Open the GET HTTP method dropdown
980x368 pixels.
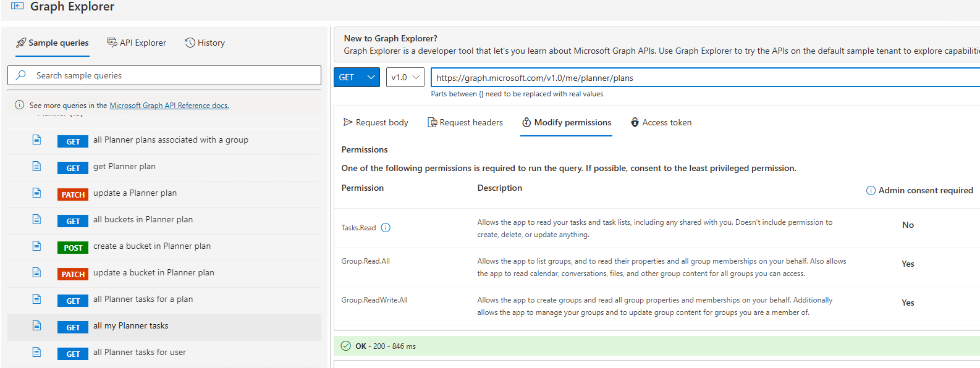tap(357, 77)
